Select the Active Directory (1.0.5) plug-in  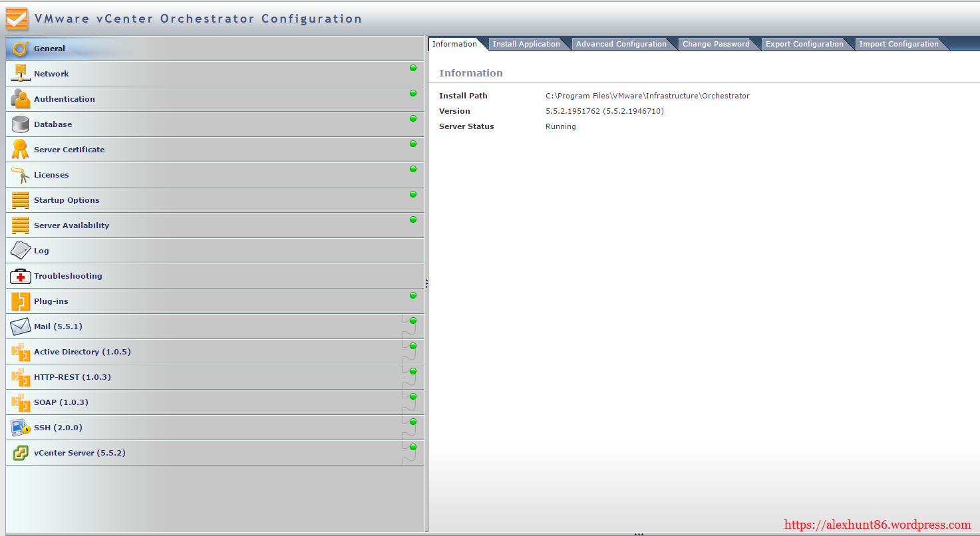click(x=215, y=352)
